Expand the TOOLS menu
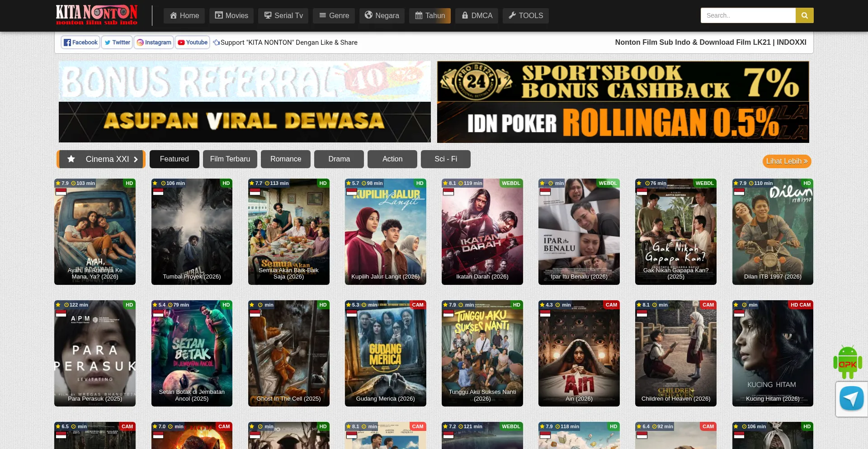This screenshot has height=449, width=868. click(526, 16)
